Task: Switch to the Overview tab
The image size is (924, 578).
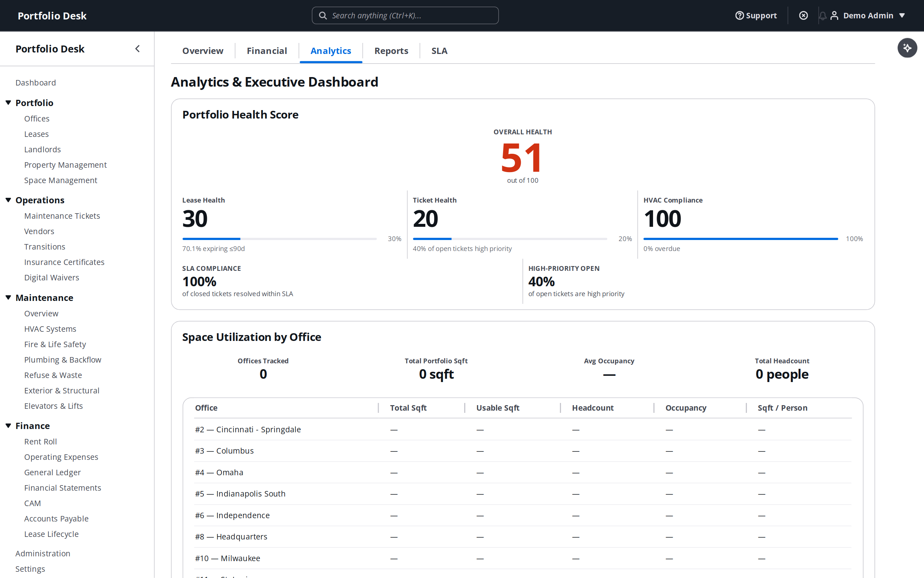Action: pos(203,51)
